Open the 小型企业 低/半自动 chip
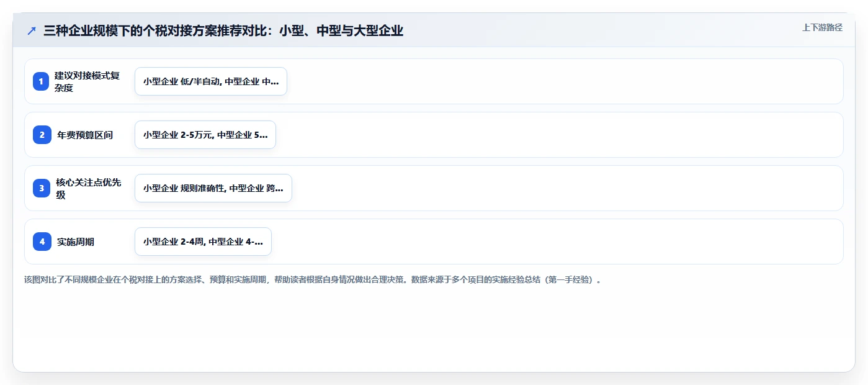The width and height of the screenshot is (868, 385). point(211,81)
